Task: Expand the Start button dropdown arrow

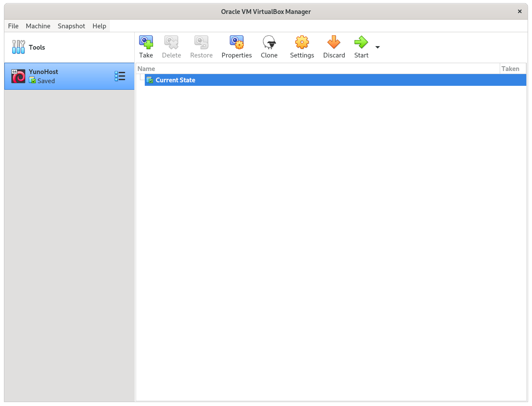Action: [378, 47]
